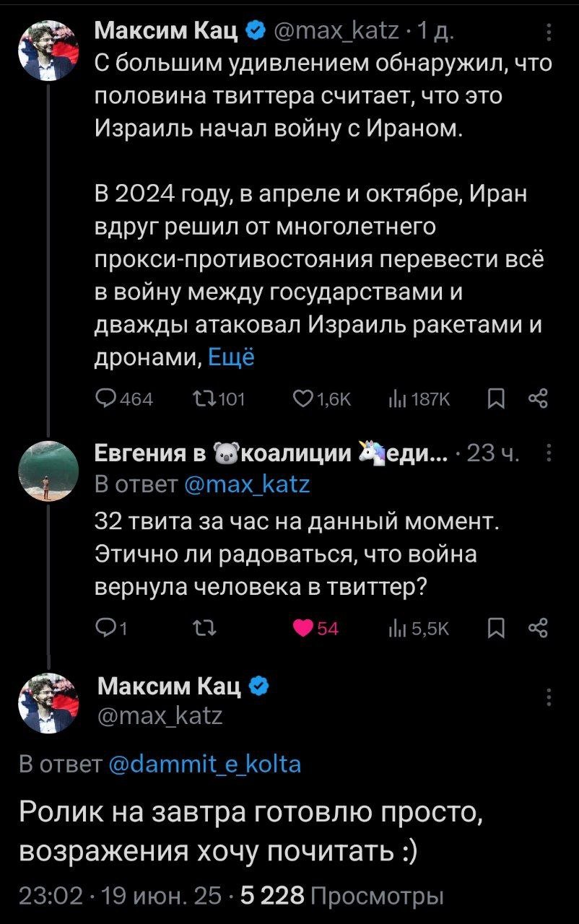Share Евгения's reply tweet
This screenshot has width=579, height=924.
coord(539,628)
